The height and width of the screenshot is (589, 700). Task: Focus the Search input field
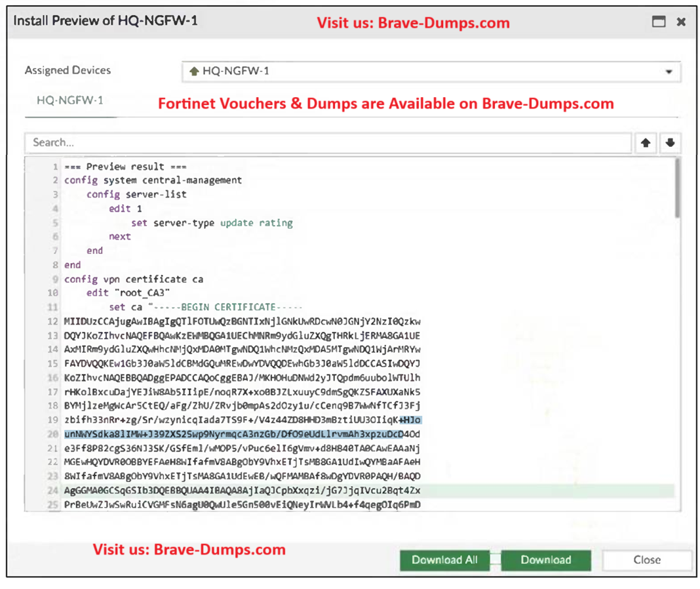(328, 143)
